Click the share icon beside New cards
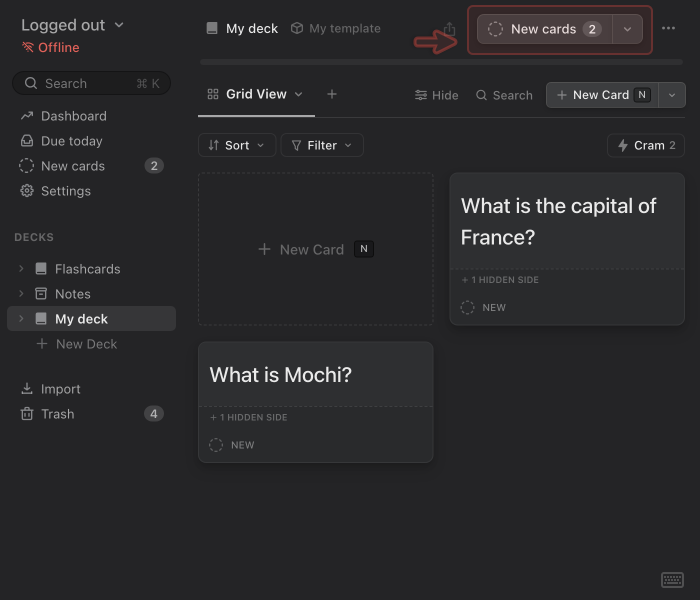This screenshot has height=600, width=700. point(450,29)
